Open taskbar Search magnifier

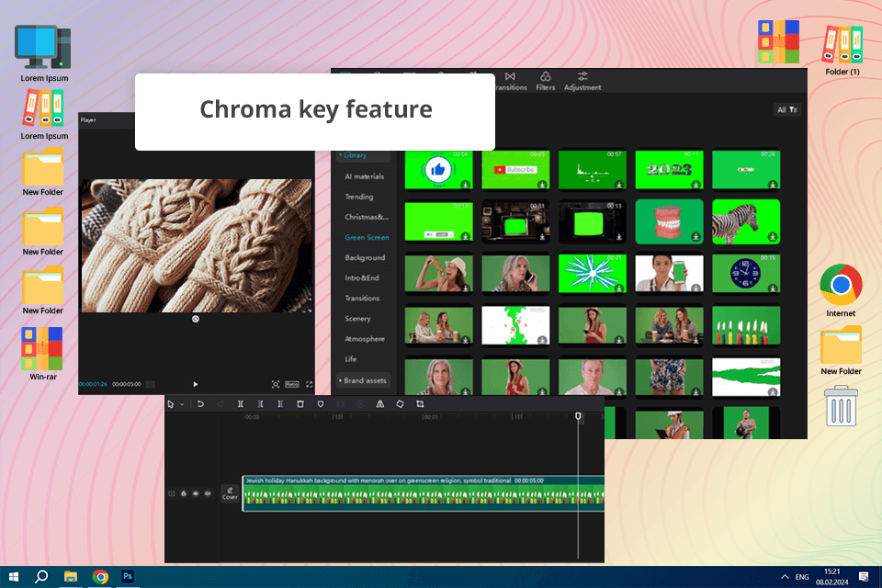click(x=41, y=577)
